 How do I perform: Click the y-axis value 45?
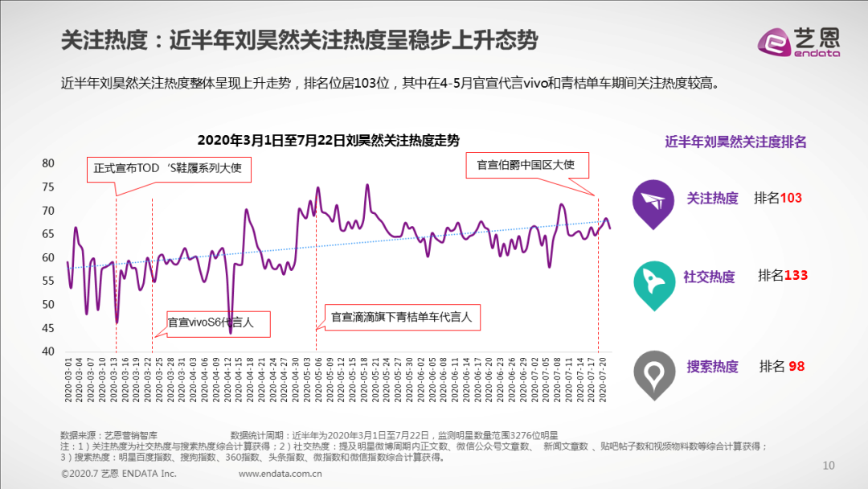[48, 328]
